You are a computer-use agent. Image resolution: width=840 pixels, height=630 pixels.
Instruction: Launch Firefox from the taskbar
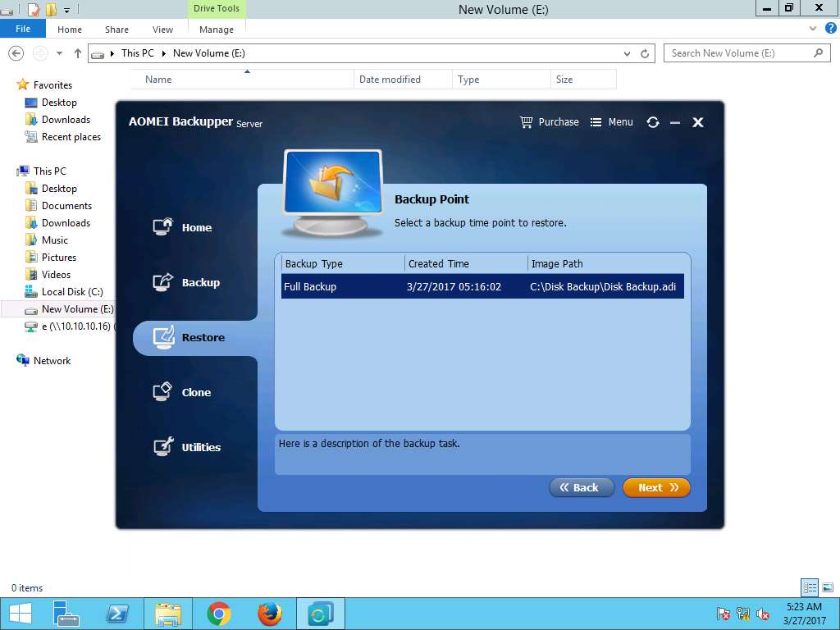click(269, 614)
